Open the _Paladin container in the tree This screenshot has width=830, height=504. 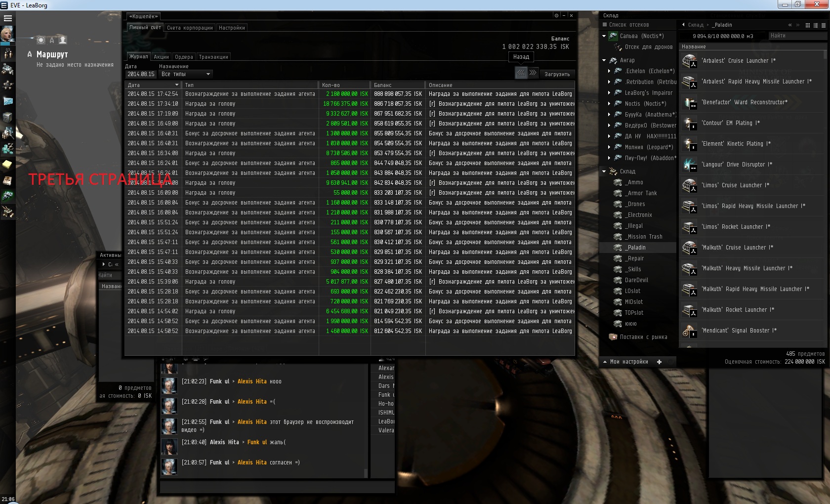pos(636,248)
